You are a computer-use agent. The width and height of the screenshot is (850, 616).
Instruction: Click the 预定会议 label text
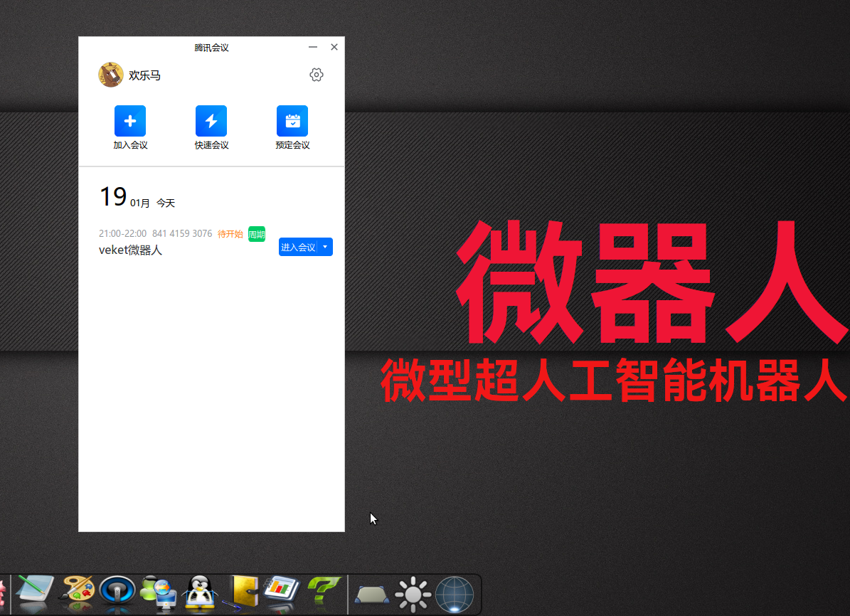[292, 145]
